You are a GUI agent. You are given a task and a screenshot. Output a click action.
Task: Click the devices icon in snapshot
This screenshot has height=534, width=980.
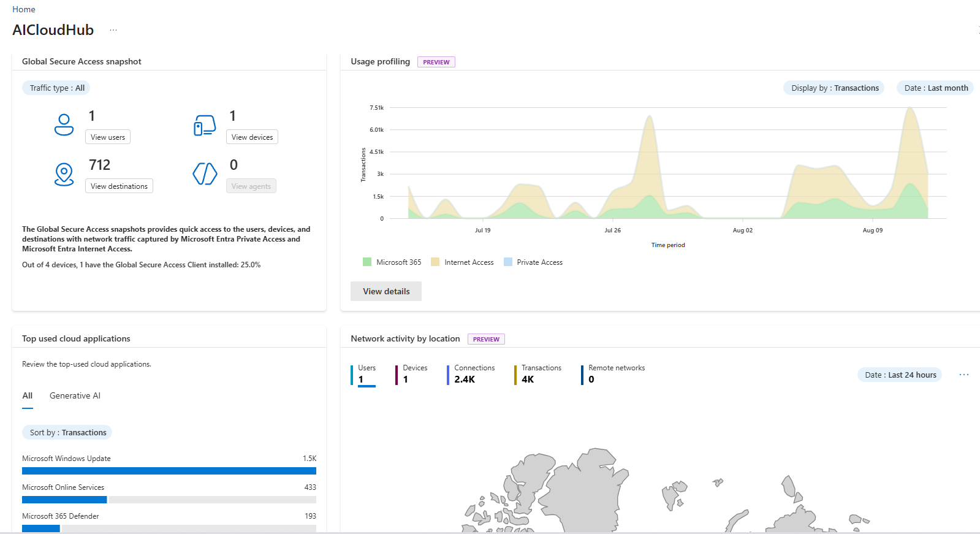click(x=205, y=125)
